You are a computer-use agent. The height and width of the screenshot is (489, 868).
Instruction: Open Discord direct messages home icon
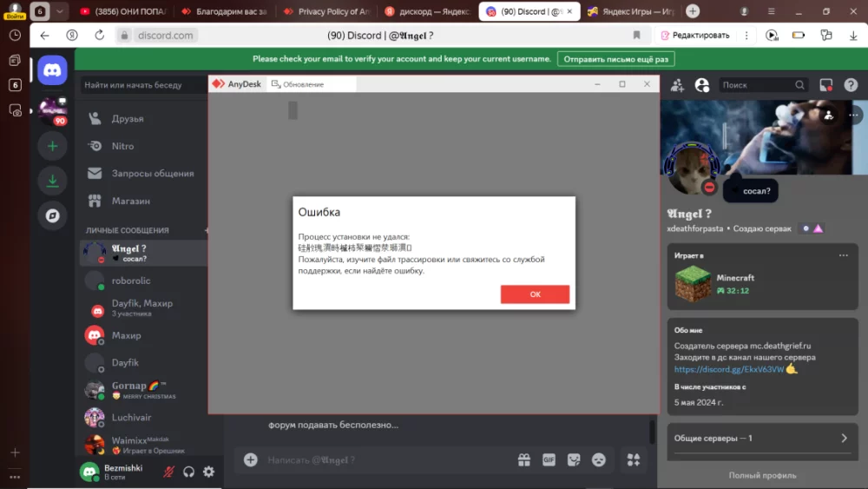[x=53, y=70]
